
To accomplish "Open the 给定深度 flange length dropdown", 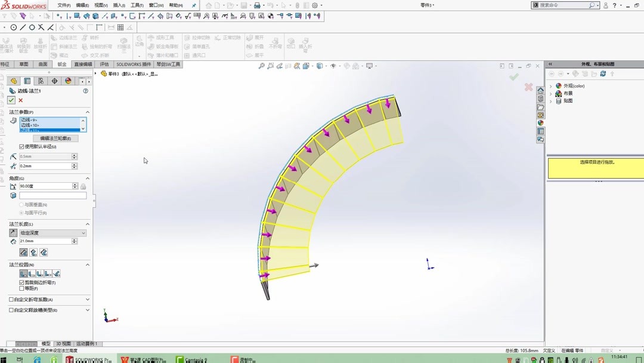I will [52, 232].
